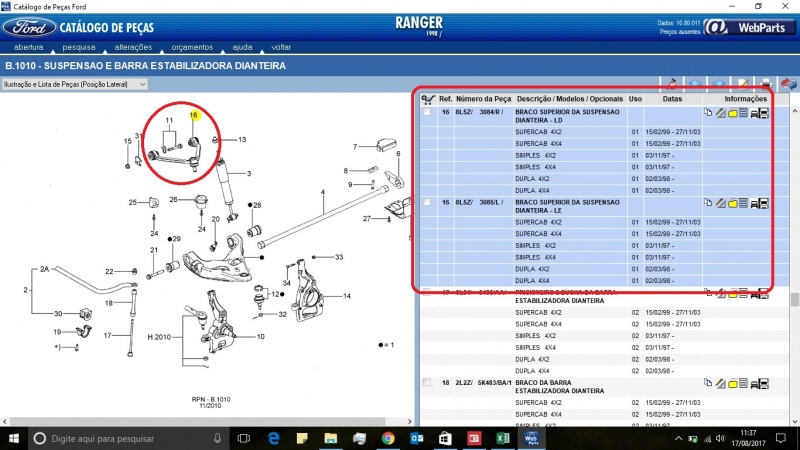Show hidden system tray icons chevron

pyautogui.click(x=678, y=438)
